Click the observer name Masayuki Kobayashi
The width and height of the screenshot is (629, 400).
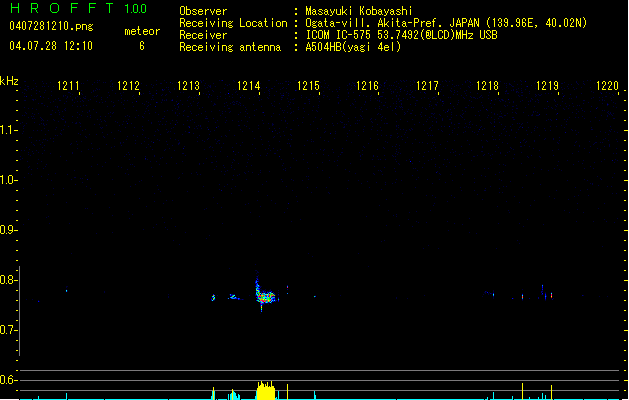click(x=359, y=11)
